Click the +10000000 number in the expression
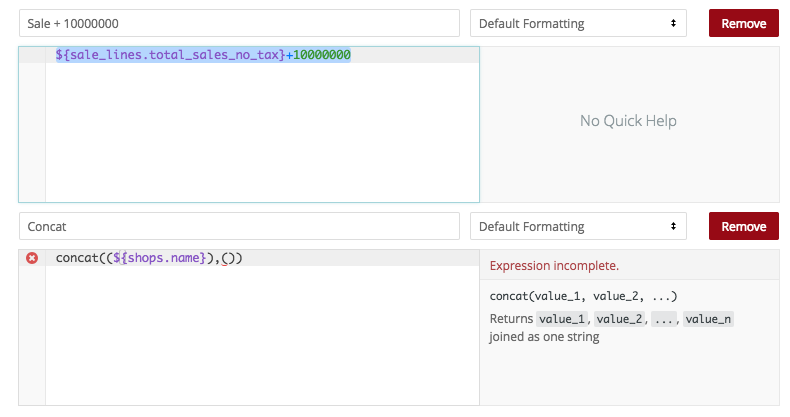The width and height of the screenshot is (790, 417). point(318,55)
